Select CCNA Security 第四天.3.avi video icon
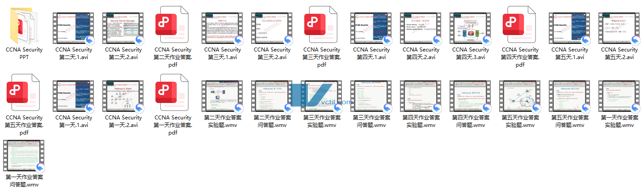This screenshot has width=644, height=190. (x=471, y=28)
